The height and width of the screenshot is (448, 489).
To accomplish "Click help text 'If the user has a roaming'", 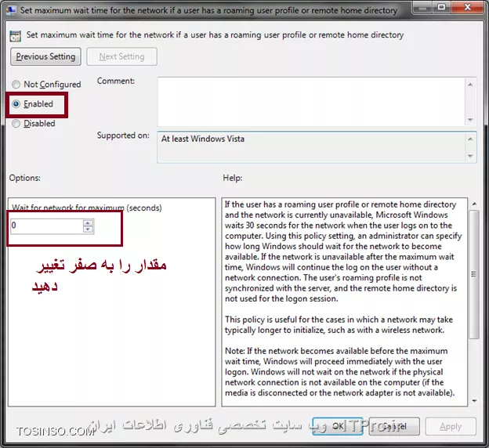I will pyautogui.click(x=343, y=251).
